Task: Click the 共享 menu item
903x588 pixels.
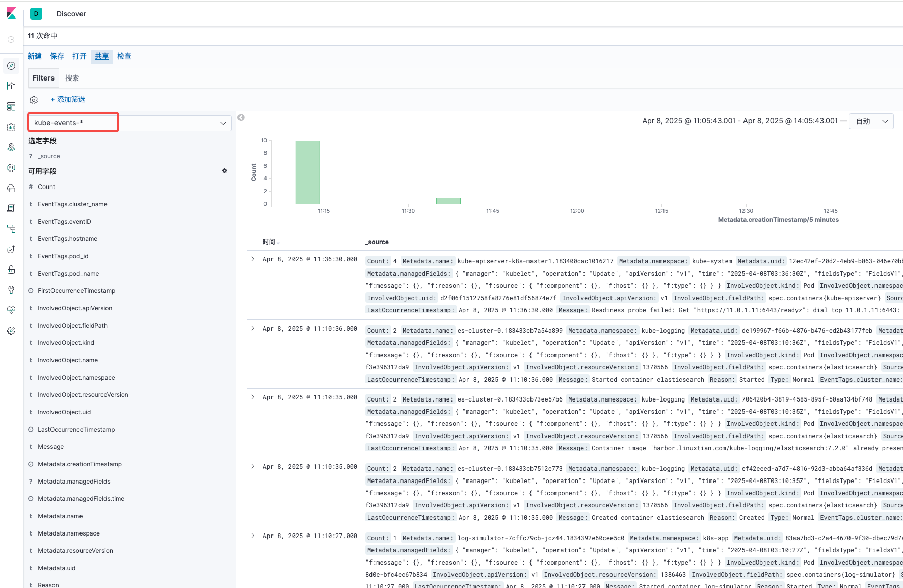Action: tap(102, 56)
